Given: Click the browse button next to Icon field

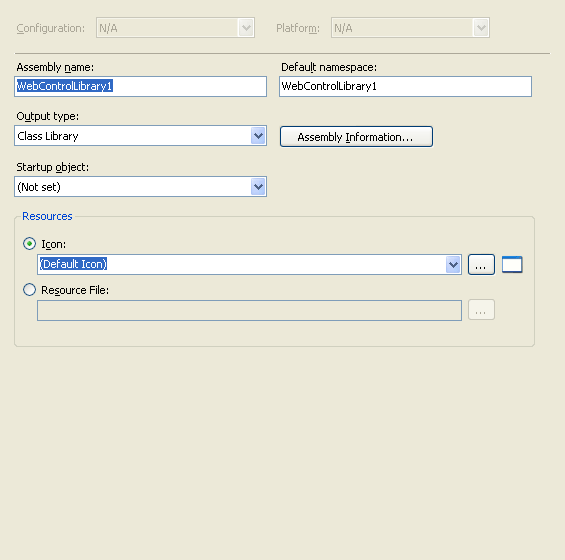Looking at the screenshot, I should pos(481,265).
